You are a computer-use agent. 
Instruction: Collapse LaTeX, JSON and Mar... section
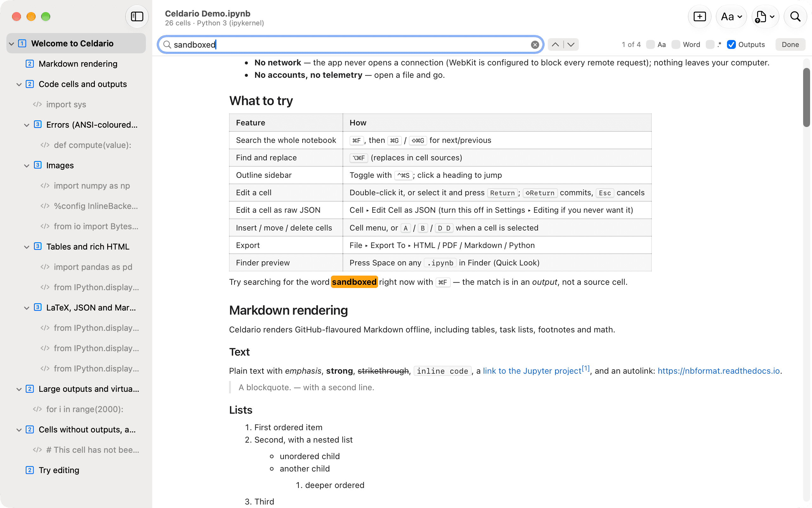click(27, 308)
